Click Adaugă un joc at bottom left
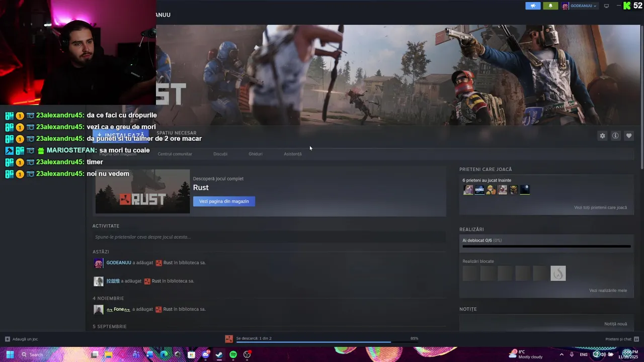The width and height of the screenshot is (644, 362). 21,339
